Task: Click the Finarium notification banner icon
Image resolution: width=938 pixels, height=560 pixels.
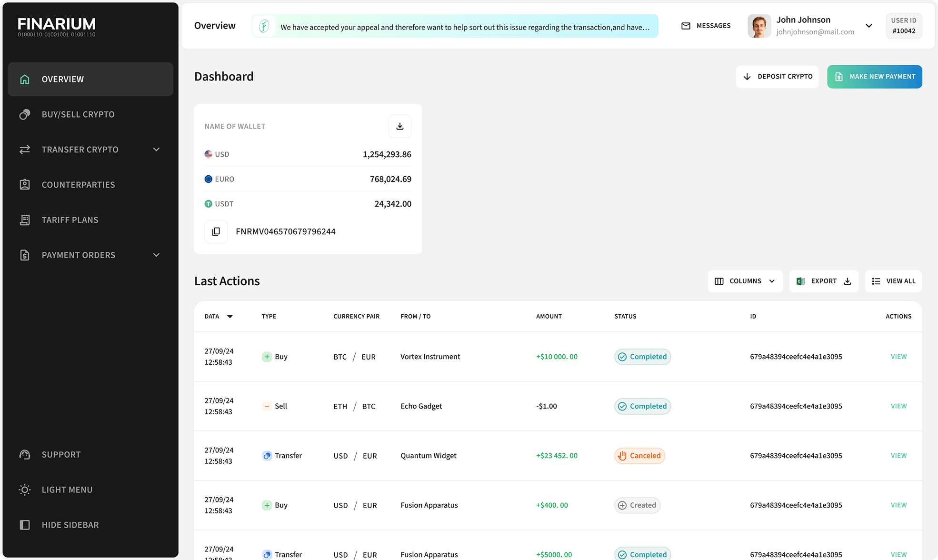Action: coord(264,26)
